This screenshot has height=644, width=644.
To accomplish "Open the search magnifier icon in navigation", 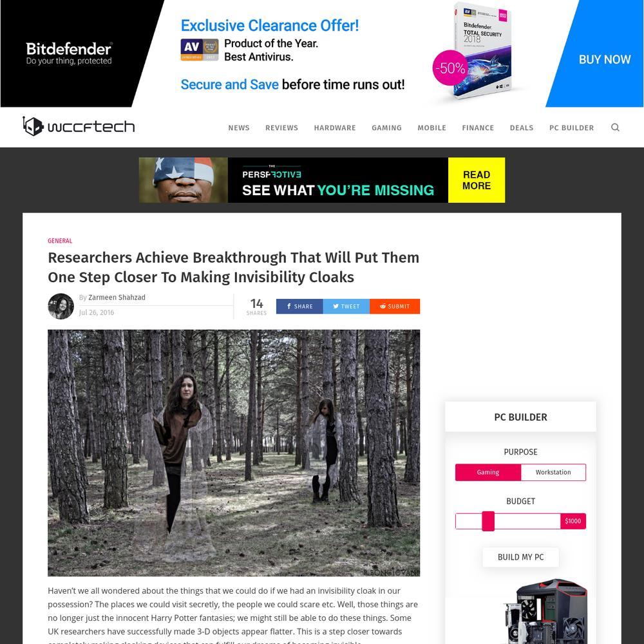I will (615, 128).
